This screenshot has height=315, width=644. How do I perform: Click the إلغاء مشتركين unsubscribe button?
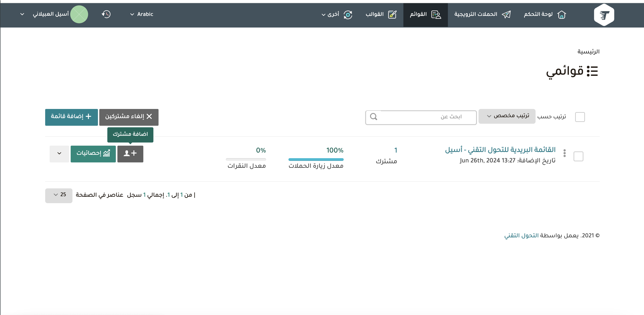point(129,117)
